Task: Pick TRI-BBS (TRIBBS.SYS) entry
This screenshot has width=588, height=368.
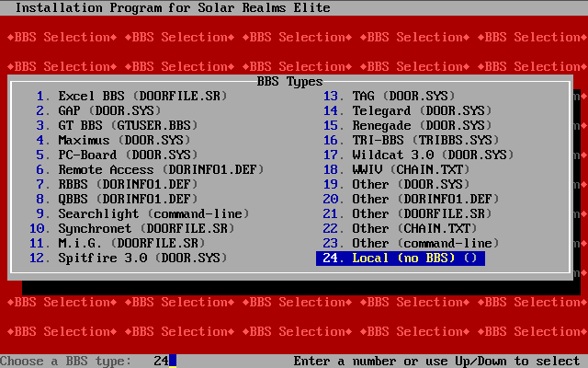Action: click(x=419, y=141)
